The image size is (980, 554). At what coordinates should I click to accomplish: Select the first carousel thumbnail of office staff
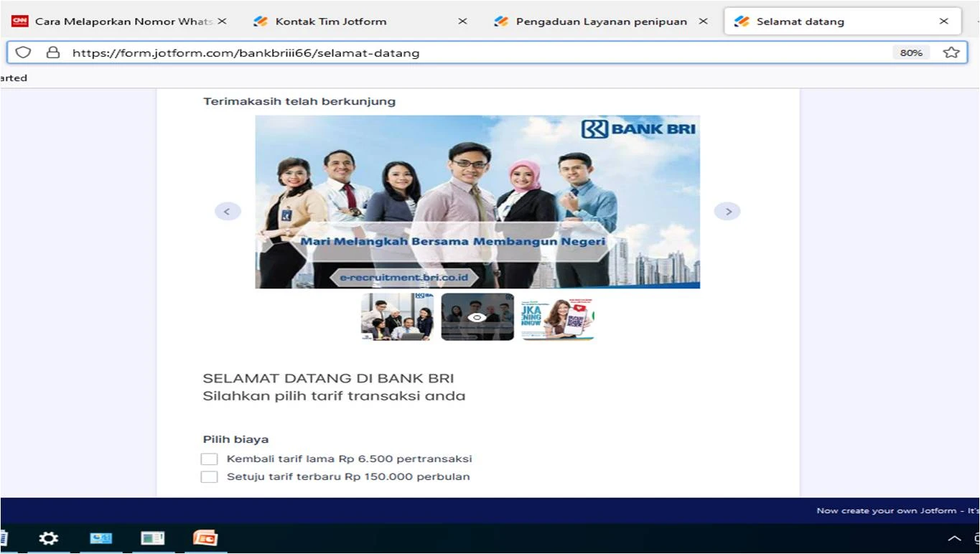point(397,316)
